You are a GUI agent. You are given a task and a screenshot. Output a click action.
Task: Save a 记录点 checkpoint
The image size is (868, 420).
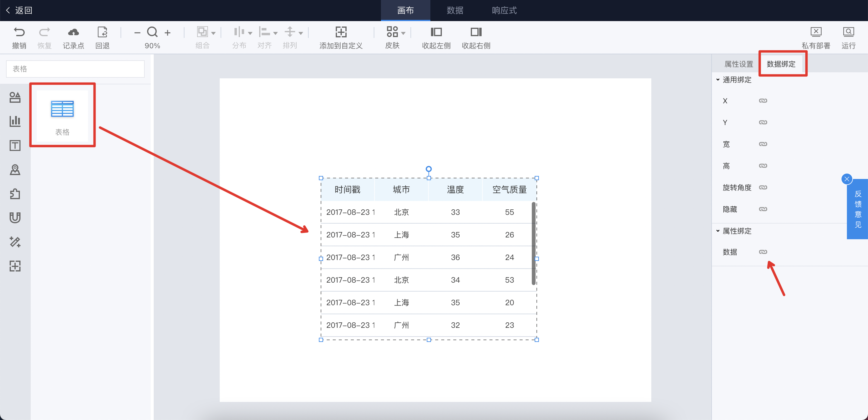(x=73, y=32)
